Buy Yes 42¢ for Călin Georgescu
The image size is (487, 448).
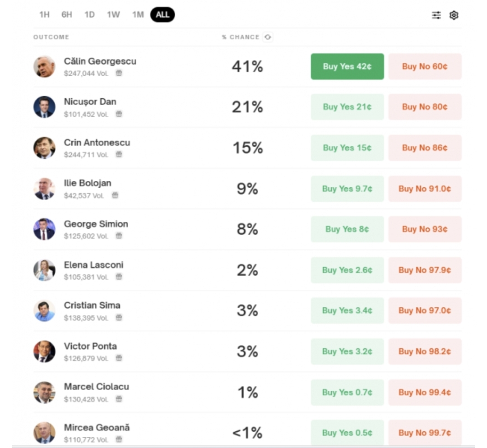tap(347, 67)
